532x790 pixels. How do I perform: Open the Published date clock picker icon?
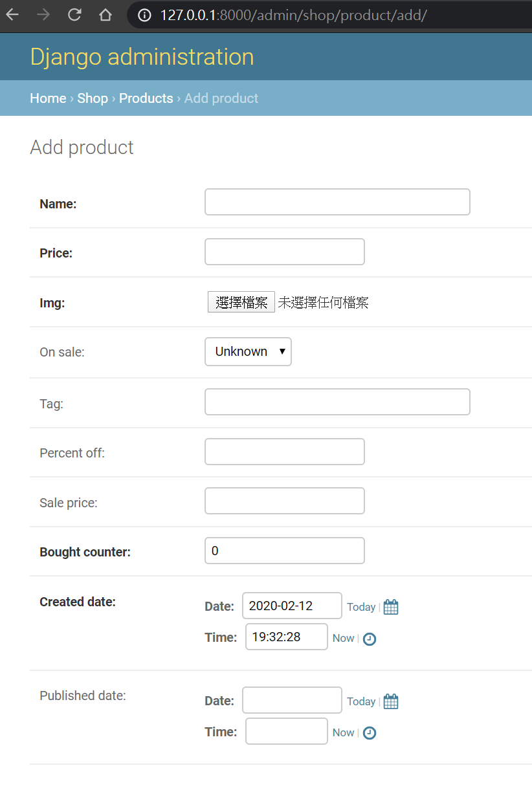(369, 733)
